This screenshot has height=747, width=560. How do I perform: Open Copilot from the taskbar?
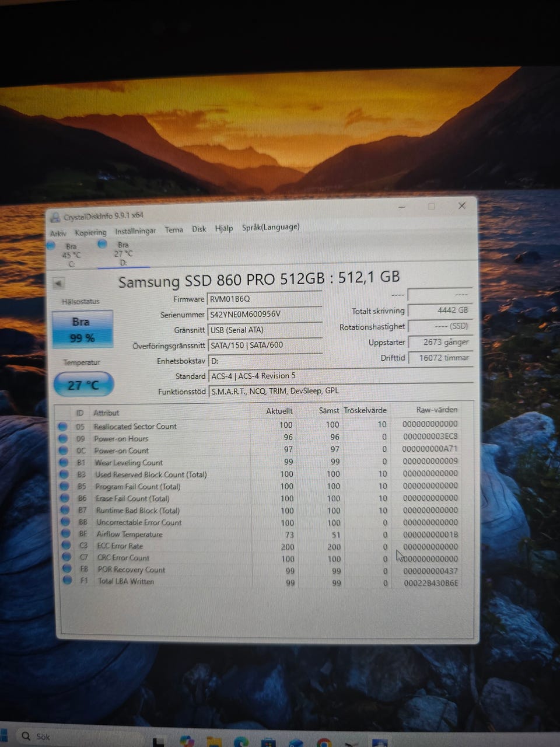tap(187, 742)
